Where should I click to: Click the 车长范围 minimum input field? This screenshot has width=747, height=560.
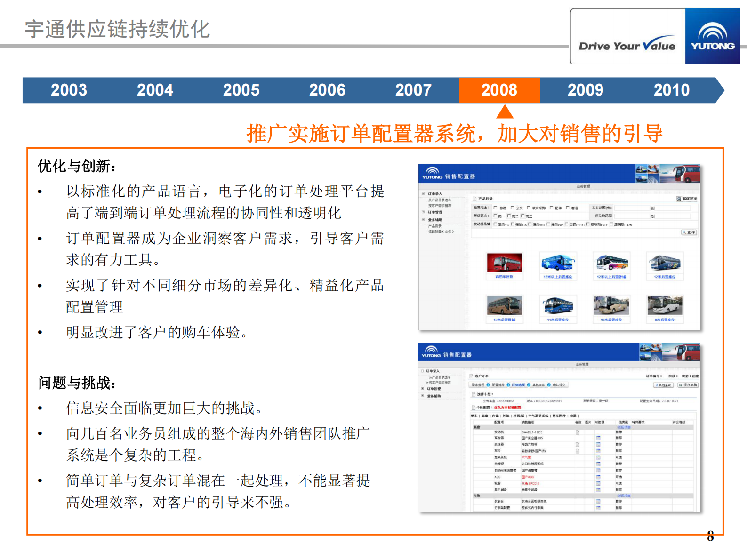pos(632,208)
